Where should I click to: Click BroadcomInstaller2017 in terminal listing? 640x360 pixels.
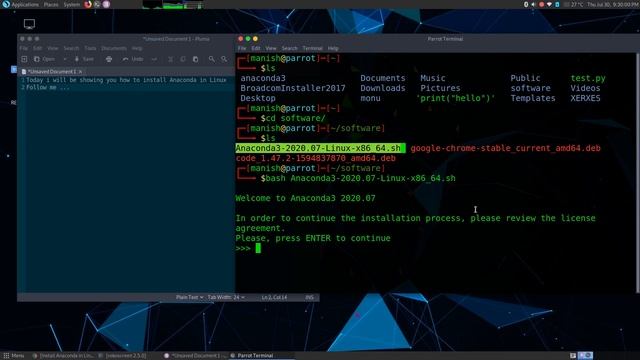[x=293, y=88]
